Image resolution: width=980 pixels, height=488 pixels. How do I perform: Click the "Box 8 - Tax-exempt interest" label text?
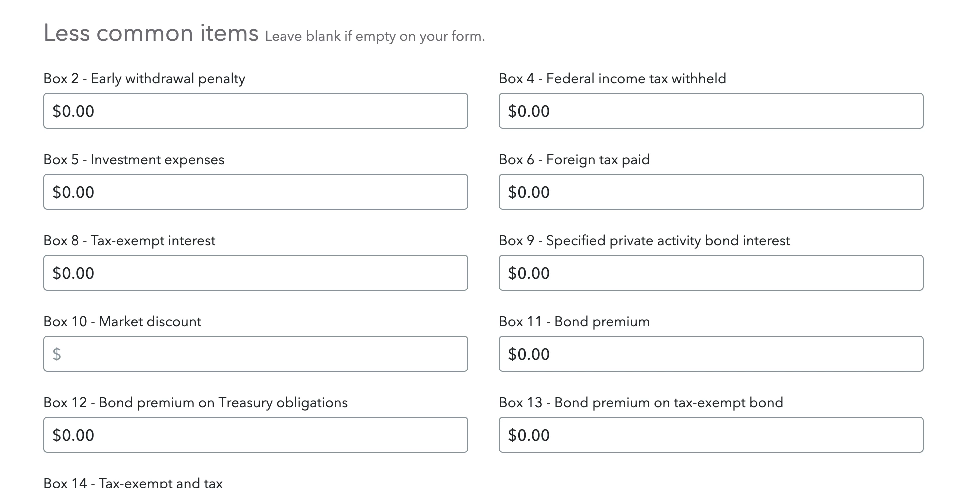129,241
